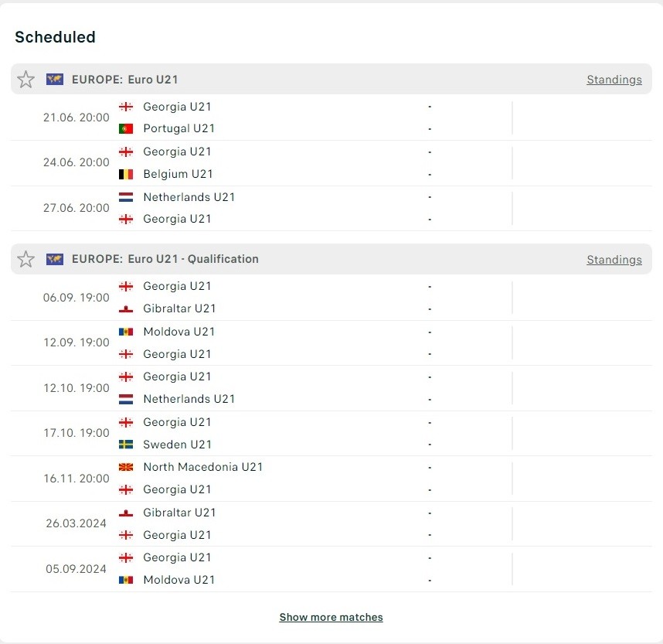This screenshot has height=644, width=663.
Task: Click the Moldova flag in 12.09 match
Action: 126,332
